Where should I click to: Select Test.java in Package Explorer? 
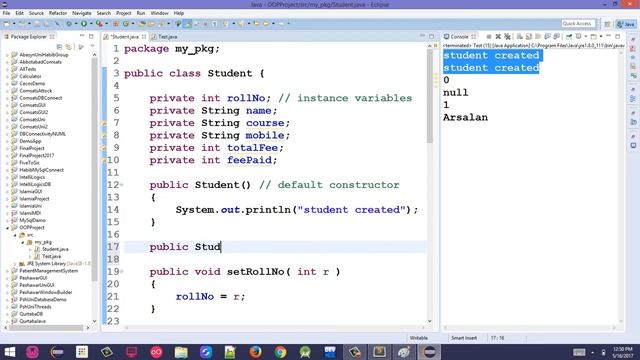click(x=51, y=257)
